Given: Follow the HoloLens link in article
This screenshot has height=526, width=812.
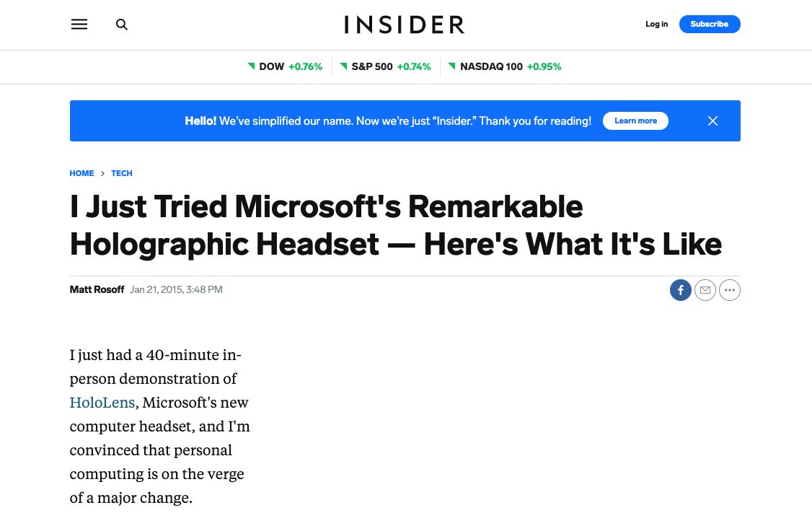Looking at the screenshot, I should click(x=102, y=403).
